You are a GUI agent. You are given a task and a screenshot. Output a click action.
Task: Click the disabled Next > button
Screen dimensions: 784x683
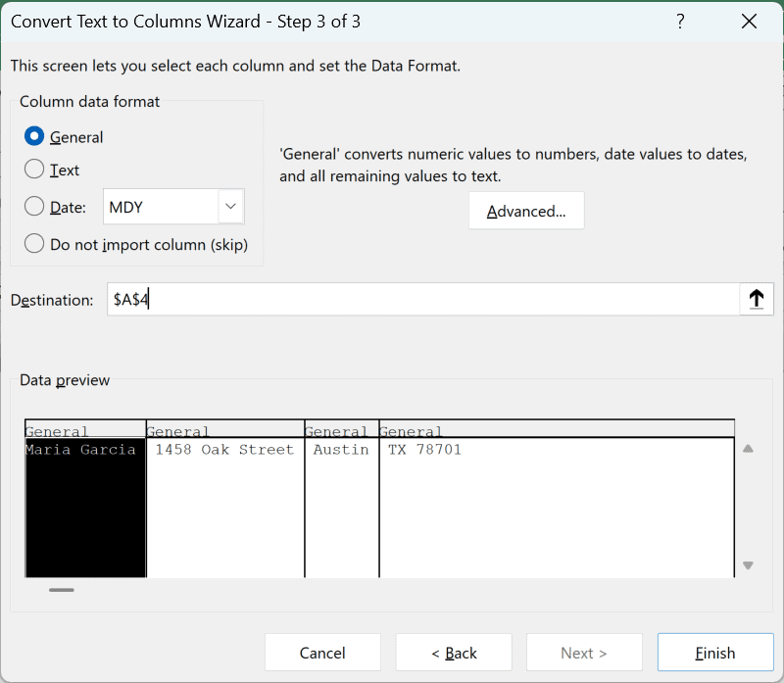pos(584,653)
